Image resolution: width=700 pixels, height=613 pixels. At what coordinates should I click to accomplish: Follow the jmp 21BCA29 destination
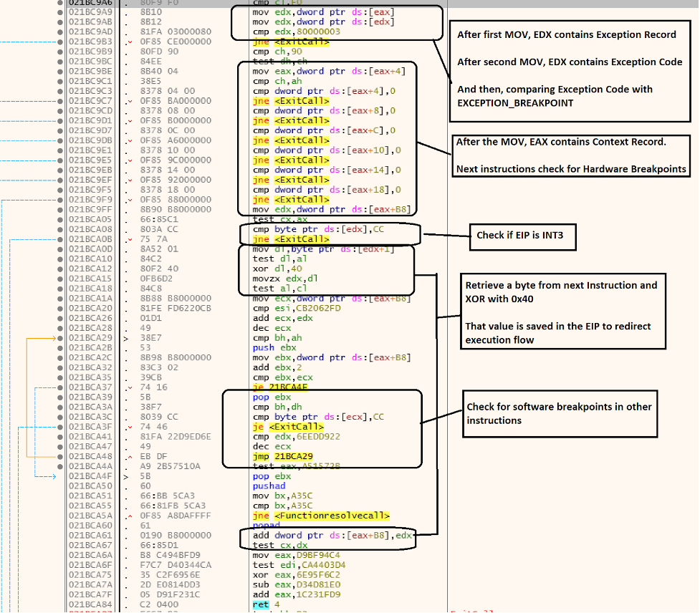click(x=294, y=456)
